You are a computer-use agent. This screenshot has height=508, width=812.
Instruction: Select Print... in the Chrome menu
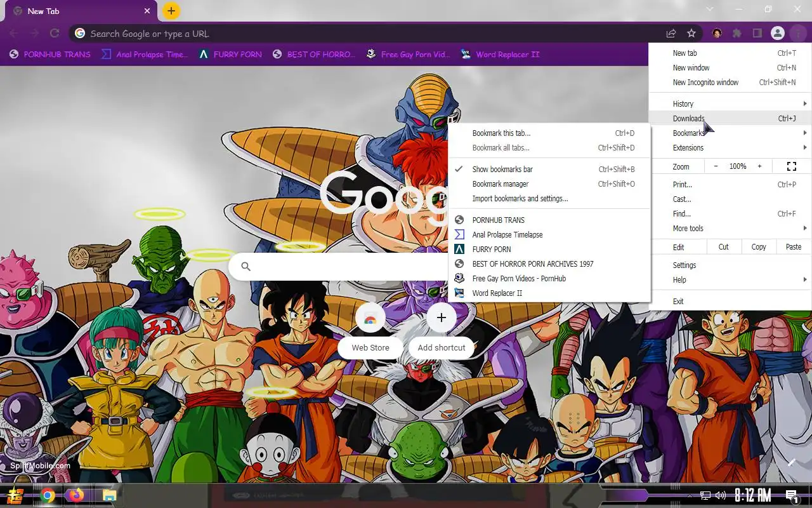[730, 185]
